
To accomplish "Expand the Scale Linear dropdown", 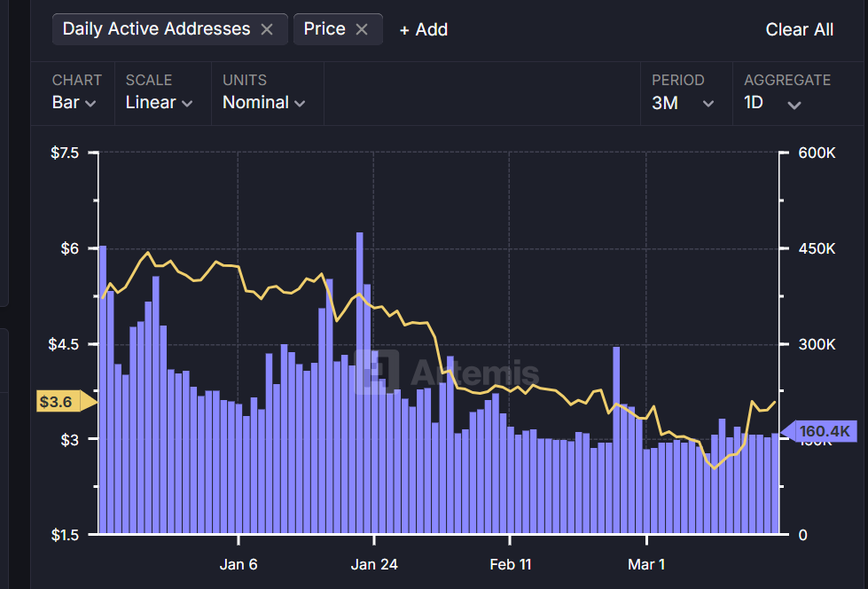I will pos(160,103).
